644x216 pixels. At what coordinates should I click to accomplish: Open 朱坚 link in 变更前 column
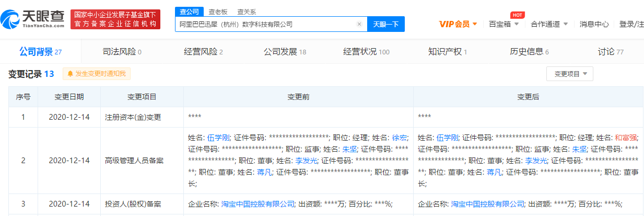coord(349,150)
